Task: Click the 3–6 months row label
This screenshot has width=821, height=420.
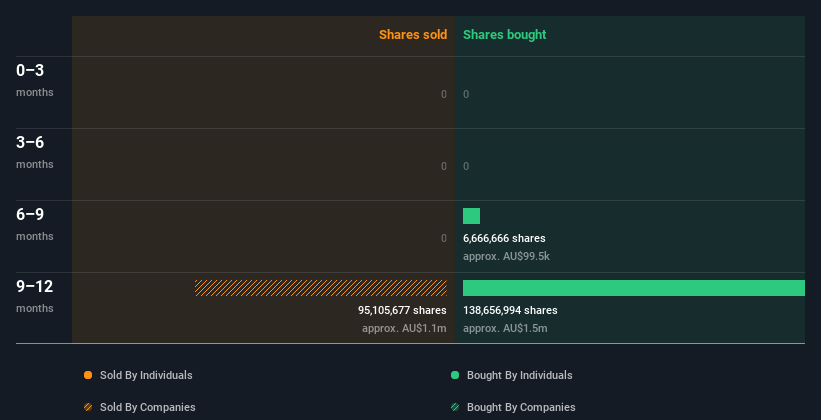Action: click(35, 152)
